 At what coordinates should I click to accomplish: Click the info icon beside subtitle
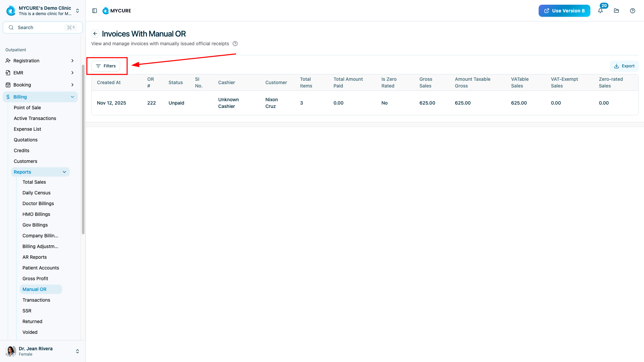tap(235, 44)
